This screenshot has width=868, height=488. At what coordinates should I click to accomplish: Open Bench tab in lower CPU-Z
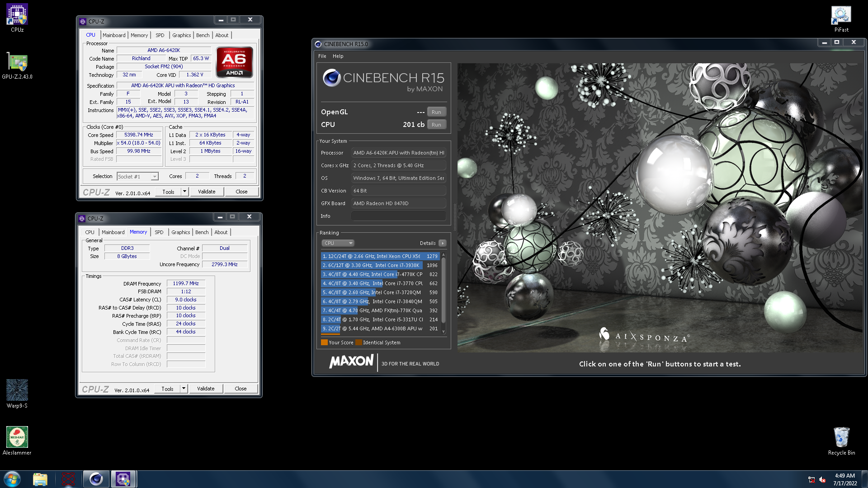click(202, 232)
